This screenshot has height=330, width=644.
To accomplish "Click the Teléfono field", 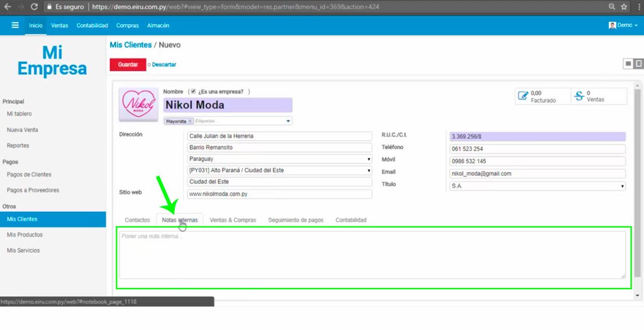I will (538, 149).
